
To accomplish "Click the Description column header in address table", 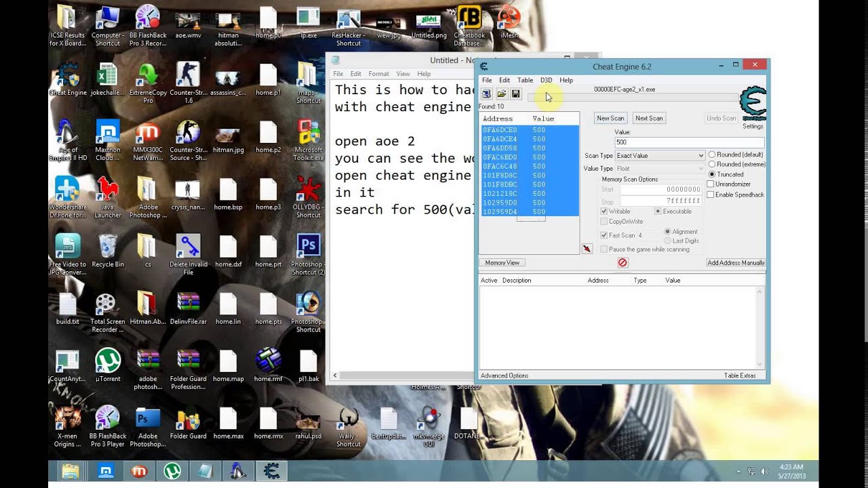I will (x=517, y=280).
